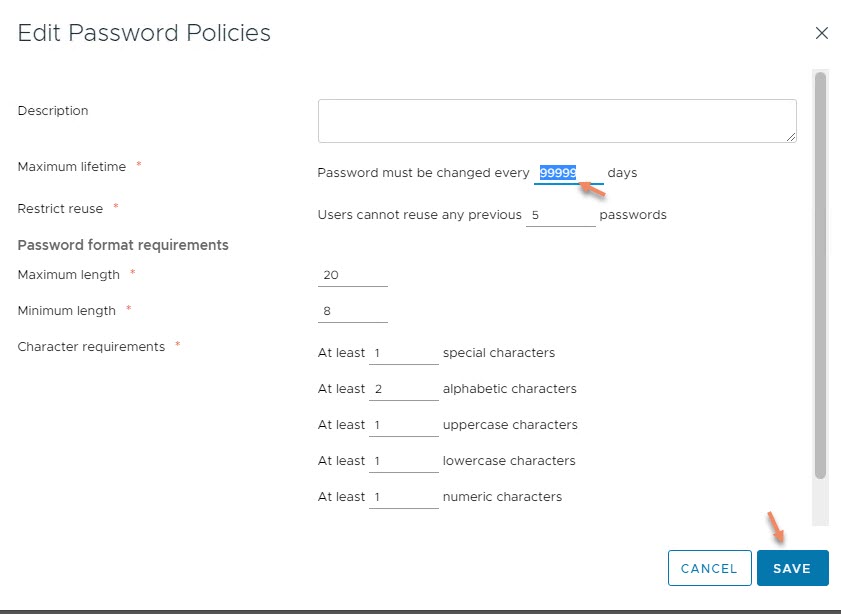Screen dimensions: 841x614
Task: Focus the Description text area
Action: [557, 121]
